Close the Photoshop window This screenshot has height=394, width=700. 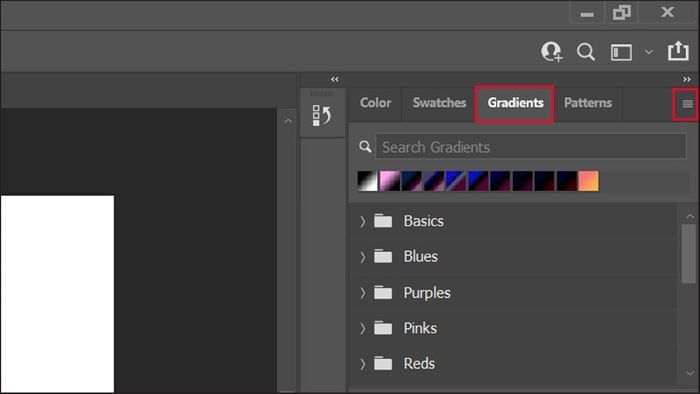pos(667,12)
